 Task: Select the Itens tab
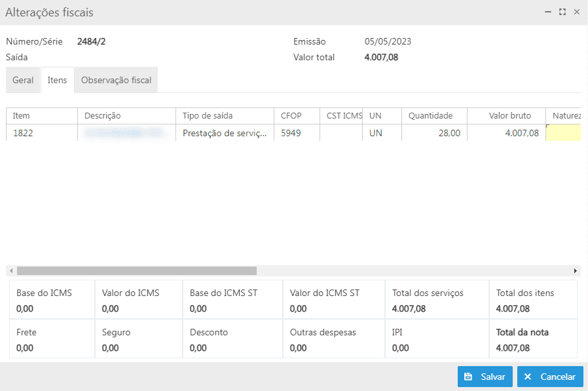pyautogui.click(x=58, y=80)
